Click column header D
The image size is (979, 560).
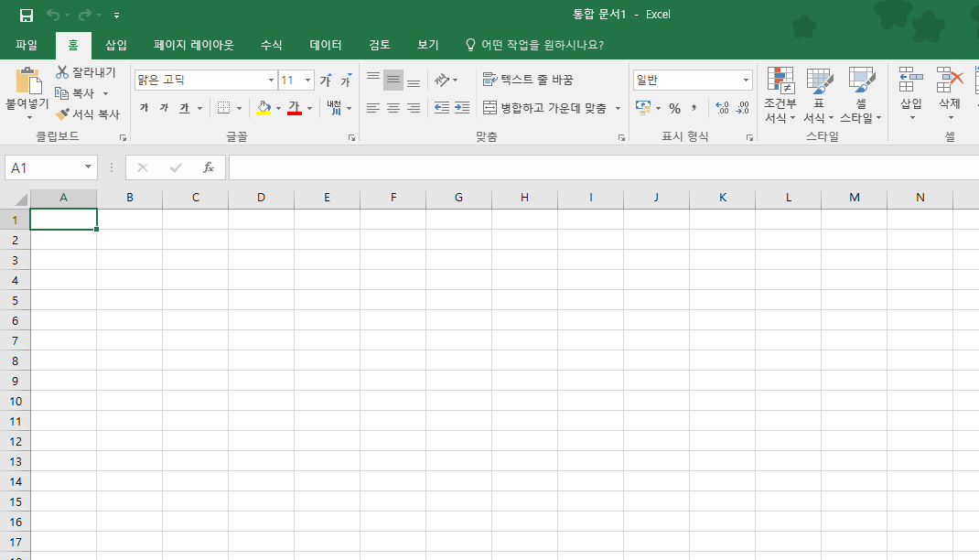[x=261, y=198]
